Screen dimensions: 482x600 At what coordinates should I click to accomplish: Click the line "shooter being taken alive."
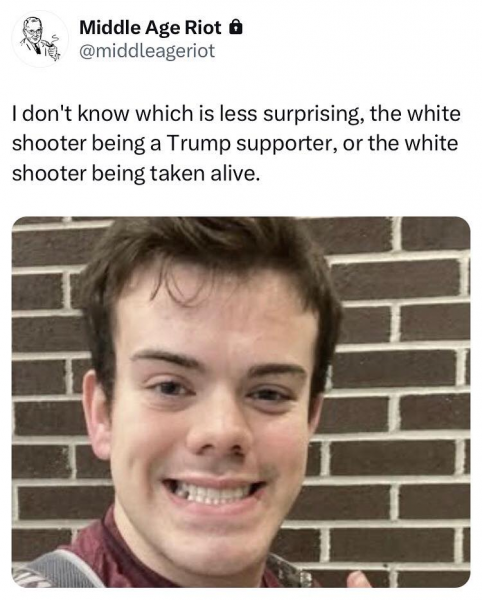point(137,174)
